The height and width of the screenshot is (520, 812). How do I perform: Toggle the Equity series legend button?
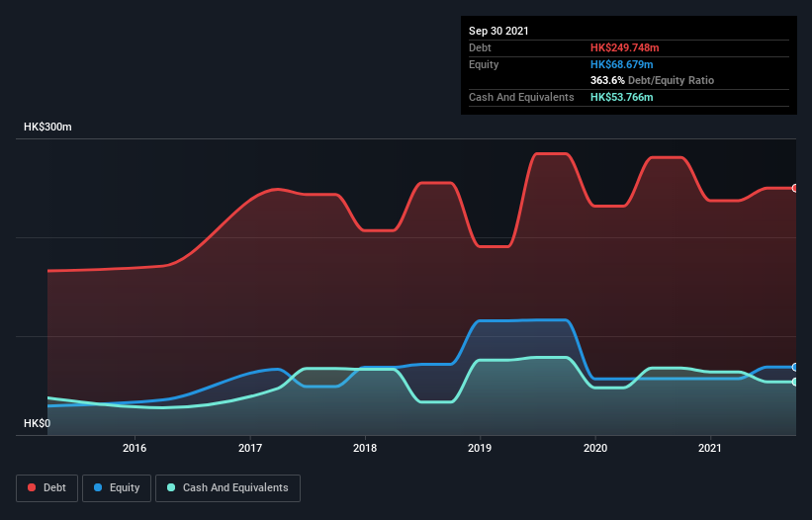(117, 488)
